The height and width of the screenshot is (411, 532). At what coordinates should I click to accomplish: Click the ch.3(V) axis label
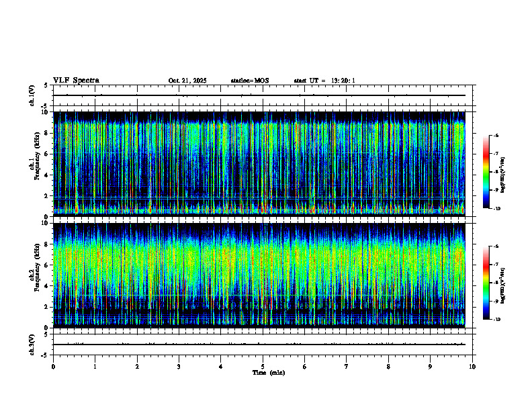coord(32,345)
